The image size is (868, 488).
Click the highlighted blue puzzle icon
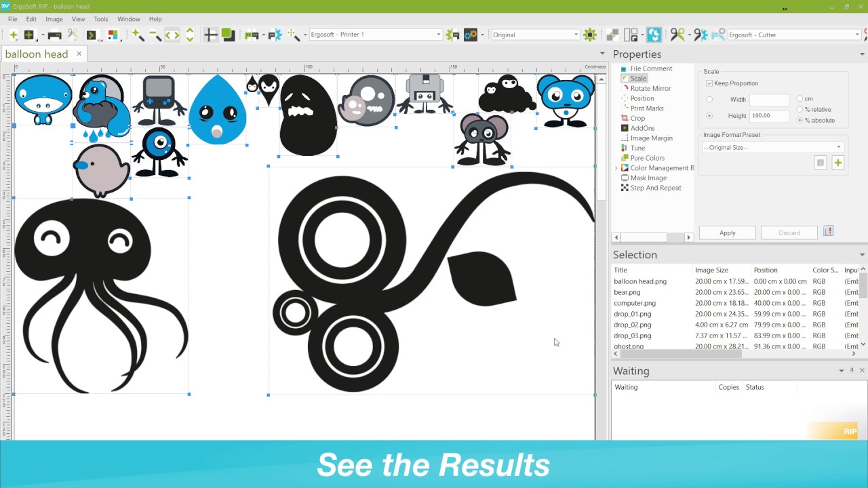point(654,35)
